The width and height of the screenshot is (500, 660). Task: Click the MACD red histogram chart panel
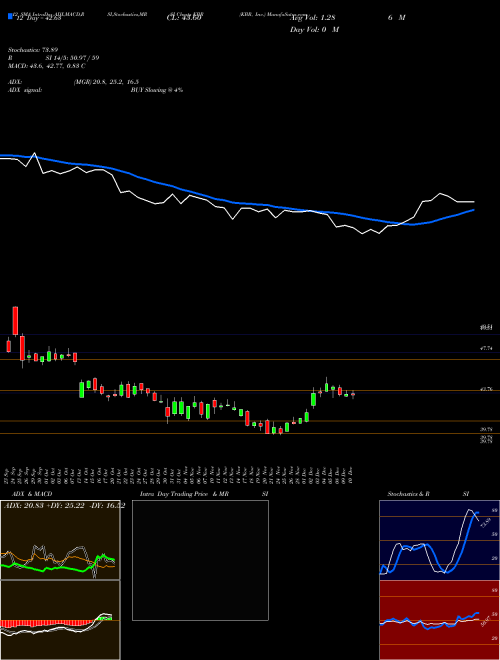click(x=60, y=620)
